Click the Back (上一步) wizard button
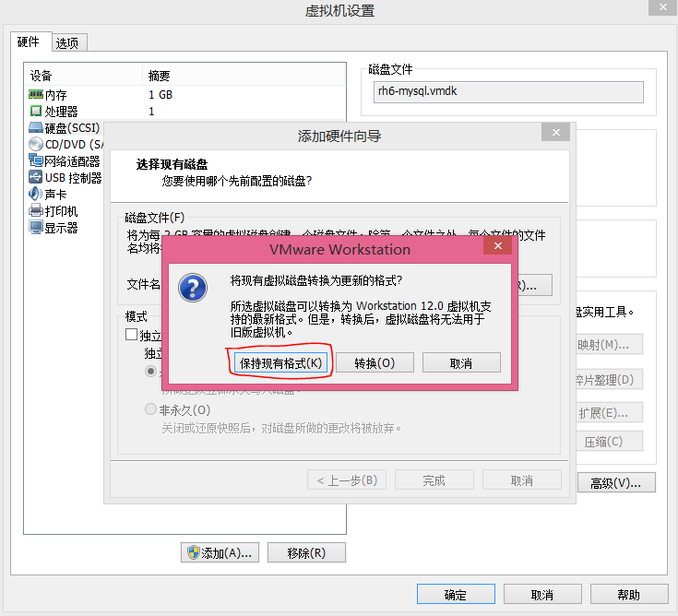Image resolution: width=678 pixels, height=616 pixels. [347, 480]
